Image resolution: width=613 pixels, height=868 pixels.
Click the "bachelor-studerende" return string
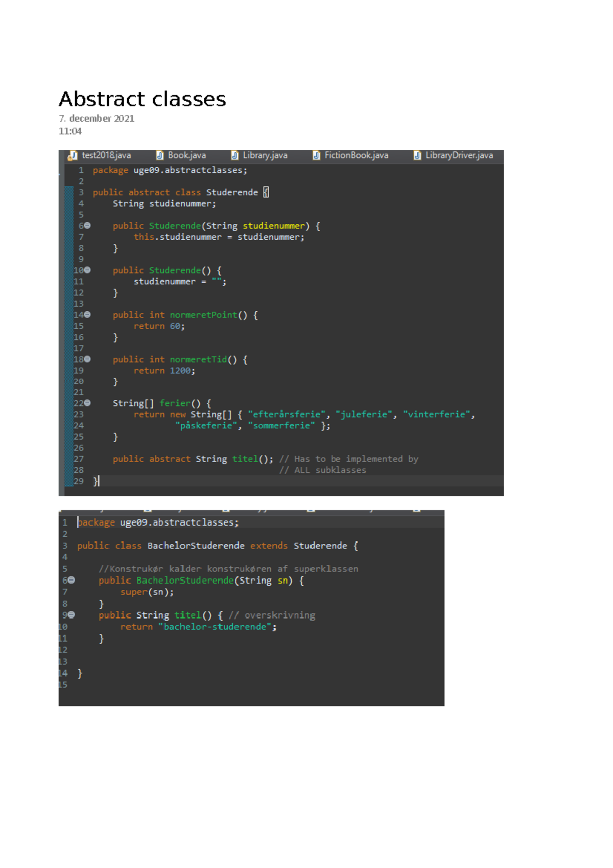215,627
